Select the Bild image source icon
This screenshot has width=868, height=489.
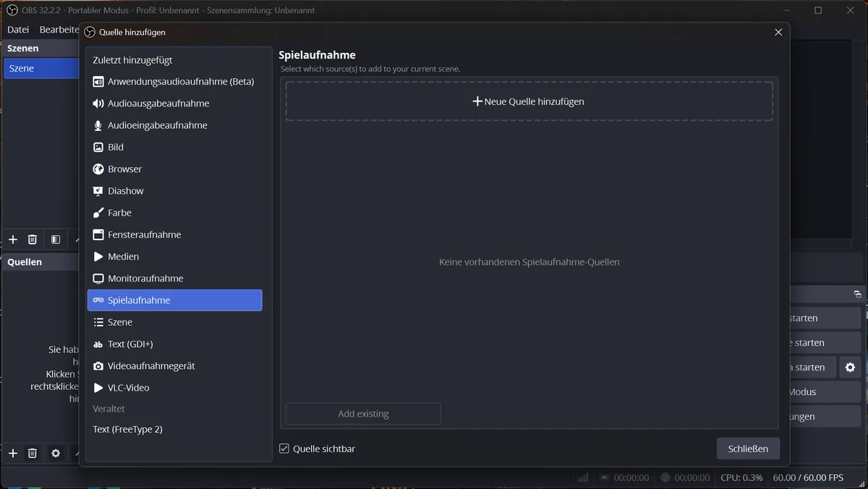coord(98,147)
